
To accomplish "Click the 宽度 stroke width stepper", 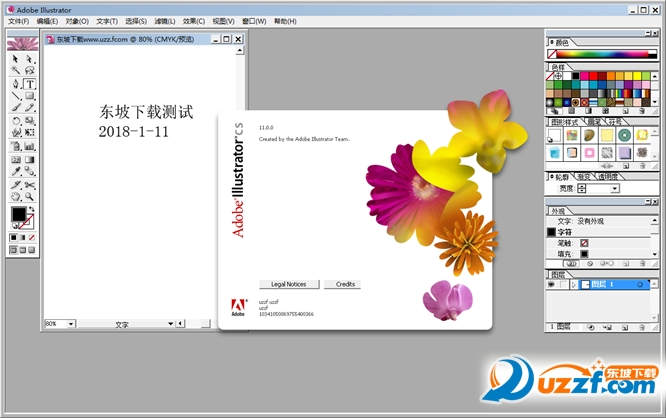I will [582, 189].
